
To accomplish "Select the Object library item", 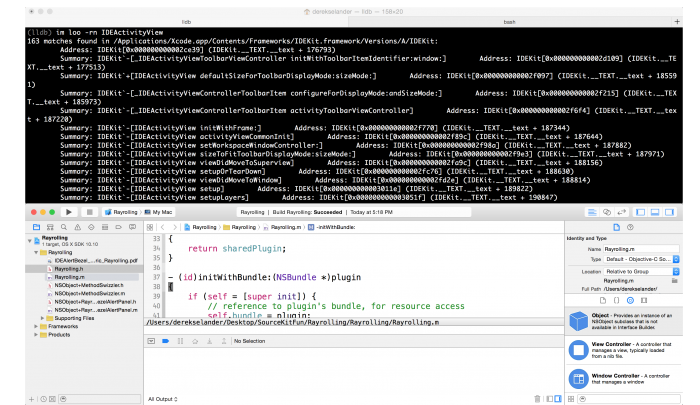I will pyautogui.click(x=624, y=321).
